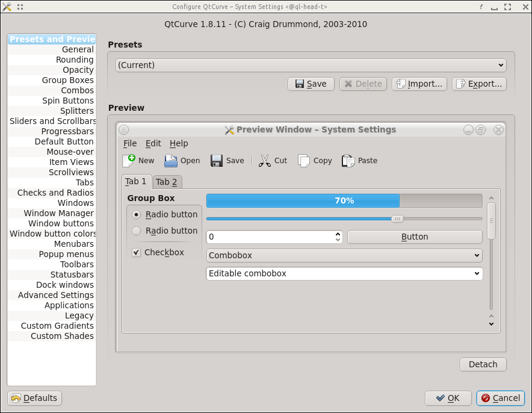Screen dimensions: 532x413
Task: Click the Open folder icon in preview toolbar
Action: tap(171, 161)
